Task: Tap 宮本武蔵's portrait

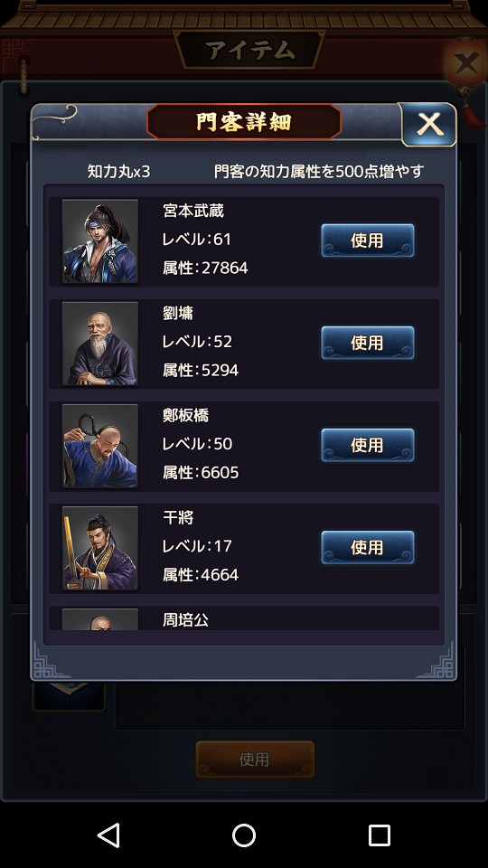Action: pos(100,241)
